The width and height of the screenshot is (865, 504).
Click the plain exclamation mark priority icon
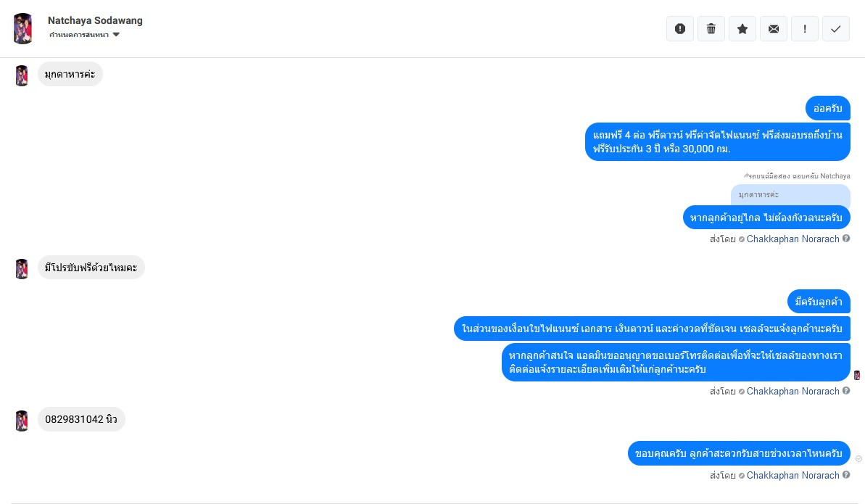tap(805, 28)
